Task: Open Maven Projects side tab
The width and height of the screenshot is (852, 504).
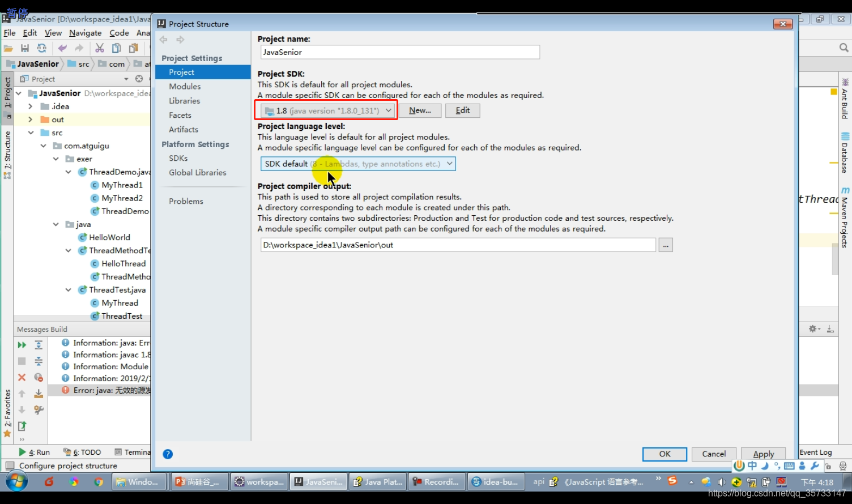Action: click(845, 217)
